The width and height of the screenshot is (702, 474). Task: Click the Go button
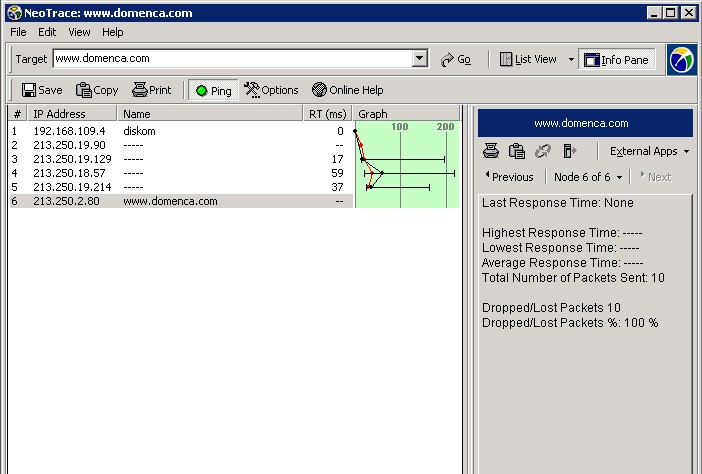tap(456, 59)
